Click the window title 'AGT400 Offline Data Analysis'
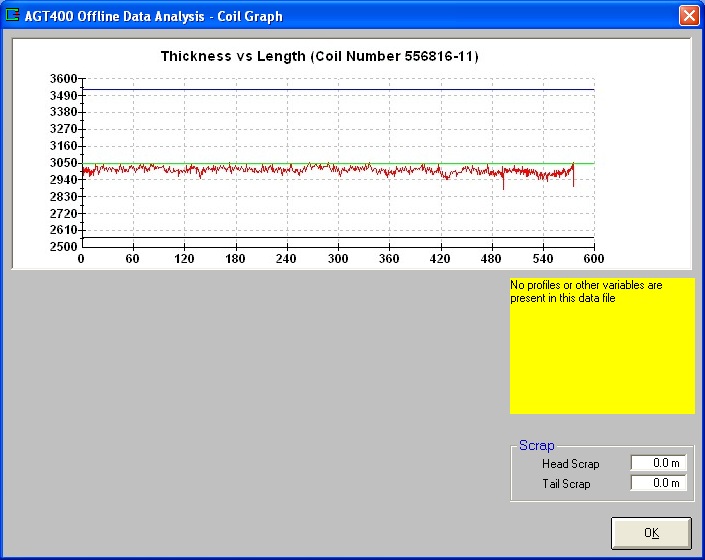The image size is (705, 560). tap(115, 16)
